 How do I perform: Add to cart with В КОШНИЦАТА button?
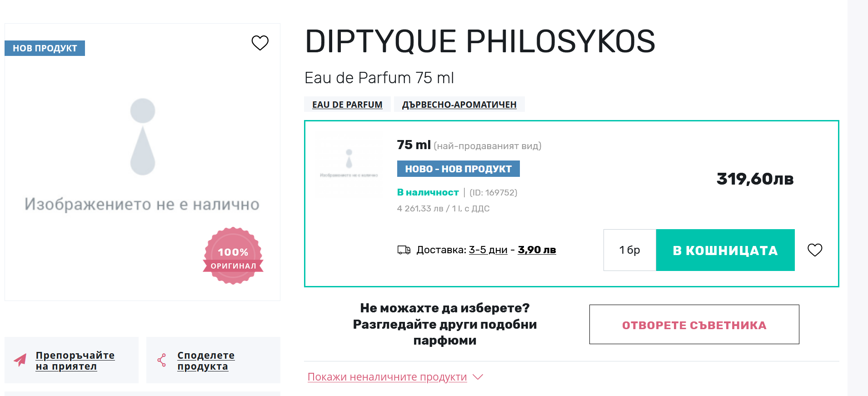(725, 250)
